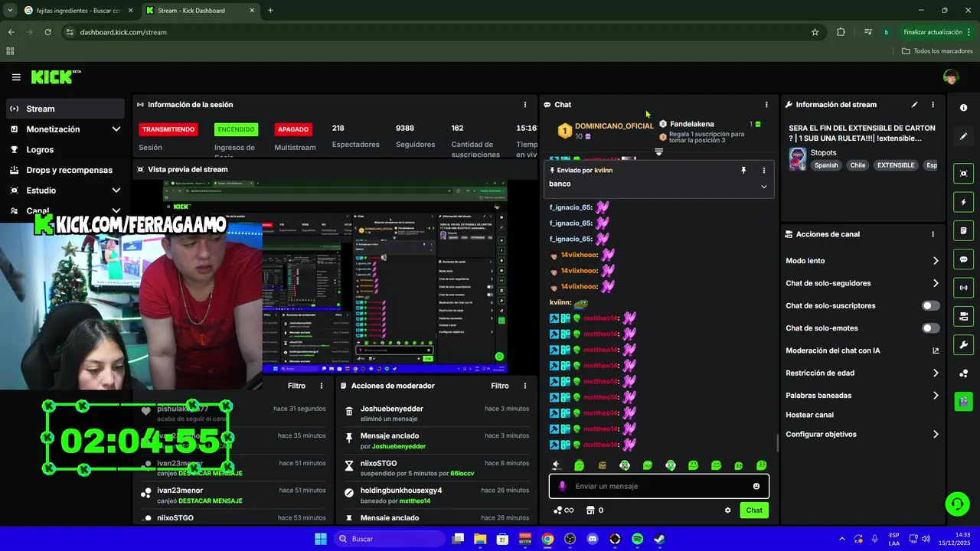Click the EXTENSIBLE stream tag
980x551 pixels.
(896, 165)
